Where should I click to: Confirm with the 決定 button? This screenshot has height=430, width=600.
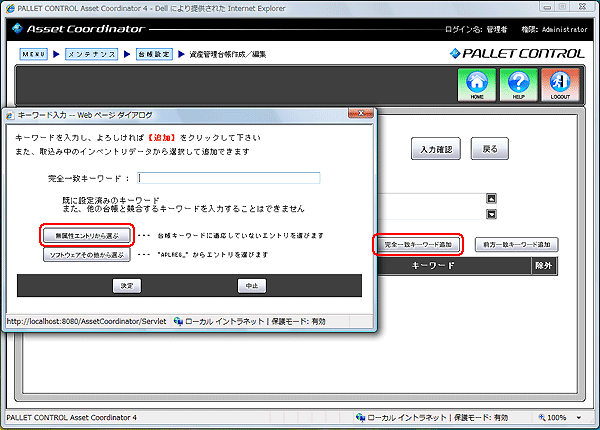(x=125, y=285)
